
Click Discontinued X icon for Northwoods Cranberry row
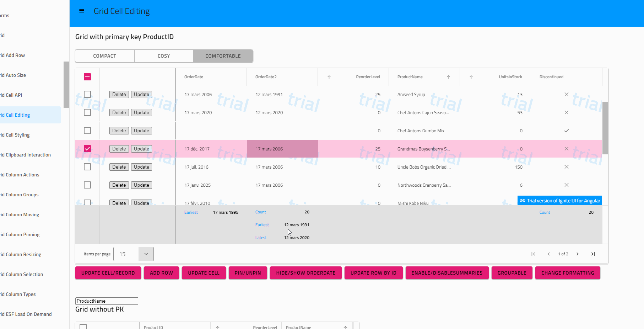[x=567, y=185]
